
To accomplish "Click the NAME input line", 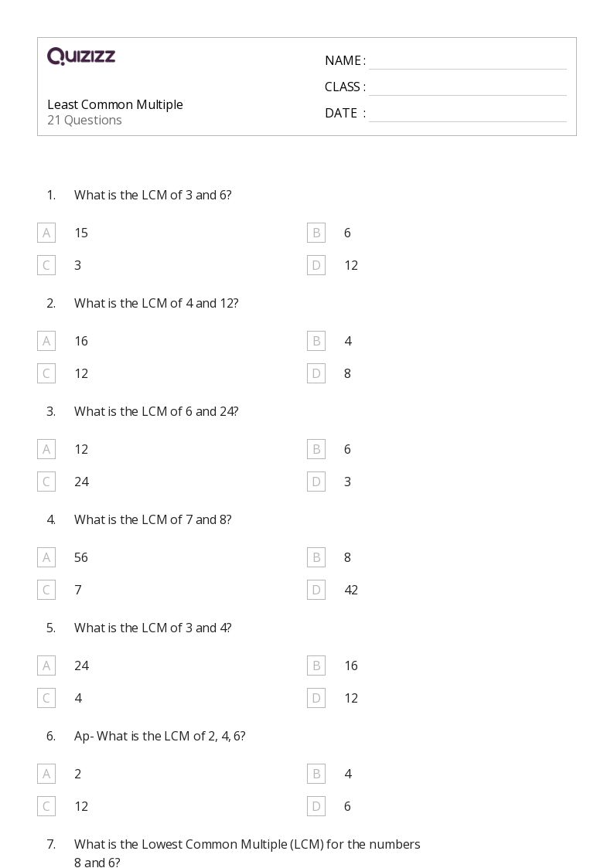I will tap(468, 61).
